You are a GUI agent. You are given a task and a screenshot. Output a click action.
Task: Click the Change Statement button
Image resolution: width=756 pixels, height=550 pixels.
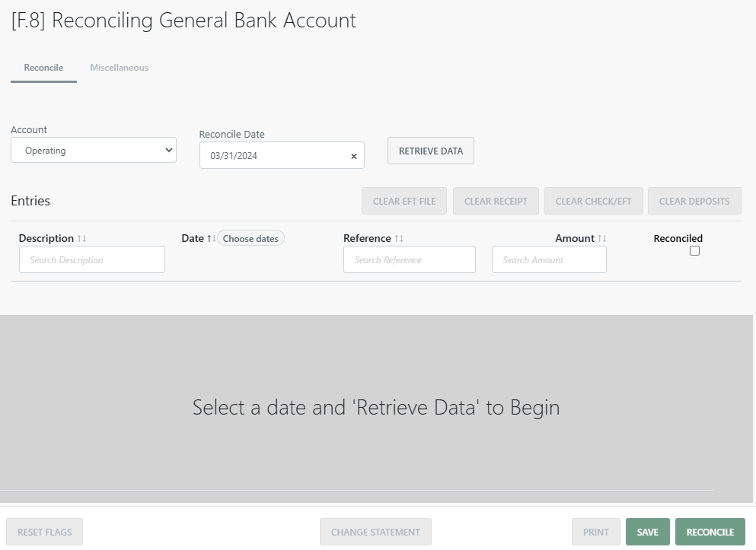point(375,533)
